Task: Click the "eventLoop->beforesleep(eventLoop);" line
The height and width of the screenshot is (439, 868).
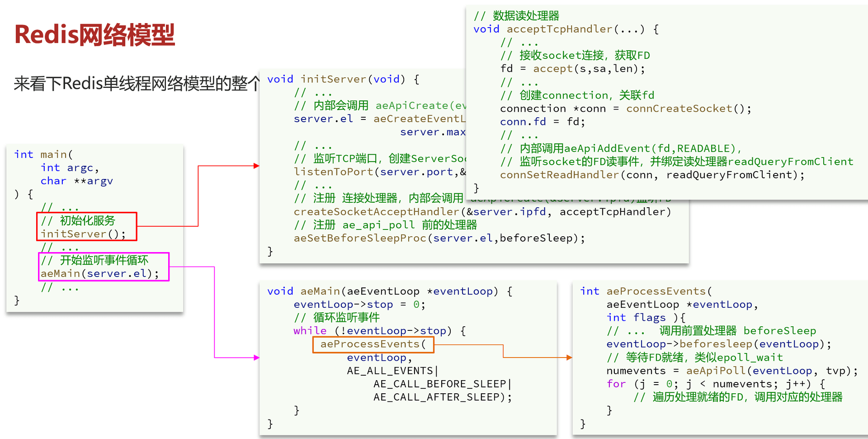Action: (x=718, y=344)
